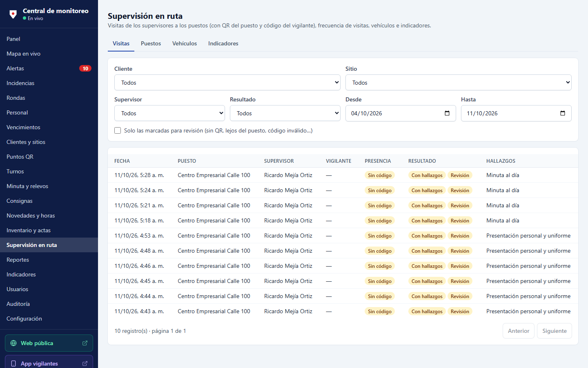The height and width of the screenshot is (368, 588).
Task: Go to Vencimientos in the sidebar
Action: (49, 127)
